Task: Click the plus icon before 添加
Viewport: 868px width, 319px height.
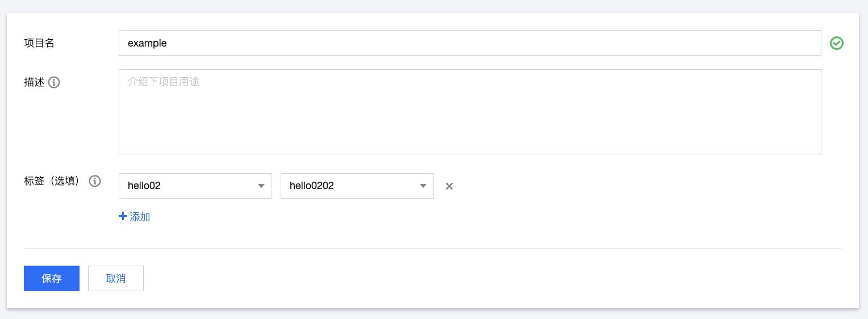Action: click(122, 216)
